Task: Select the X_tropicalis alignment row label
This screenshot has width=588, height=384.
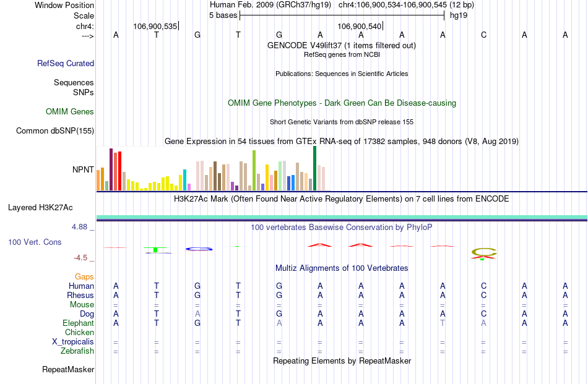Action: coord(73,342)
